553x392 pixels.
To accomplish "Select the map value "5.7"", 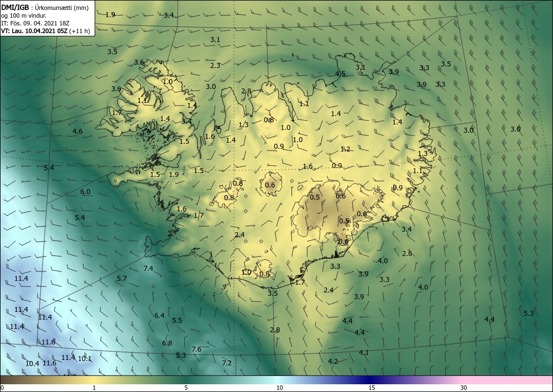I will [x=122, y=279].
